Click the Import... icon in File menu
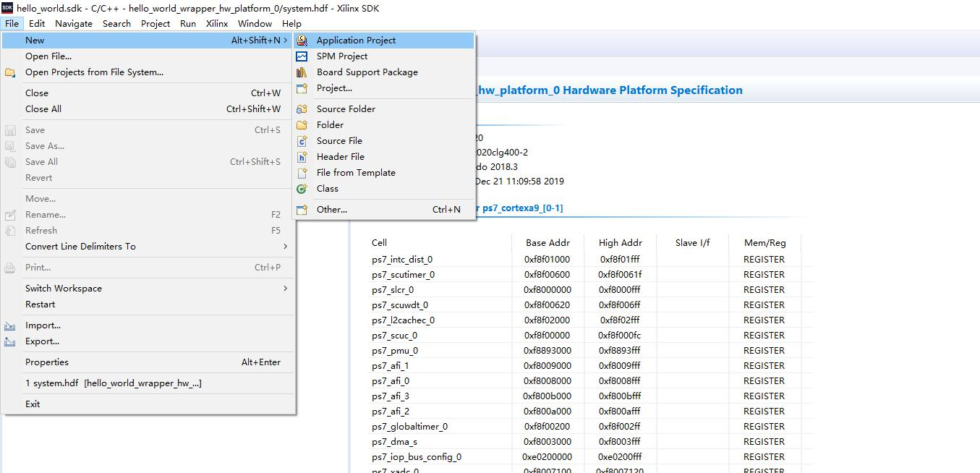 click(10, 325)
